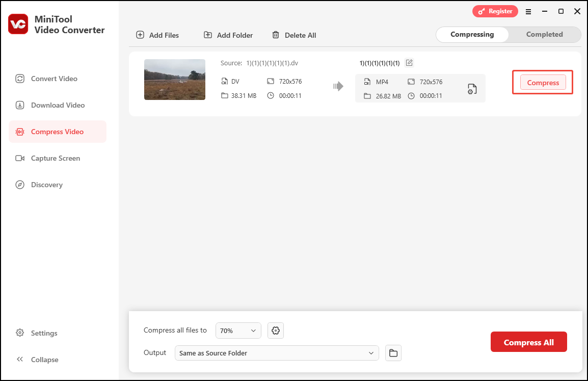
Task: Select Compress Video in the sidebar
Action: point(58,132)
